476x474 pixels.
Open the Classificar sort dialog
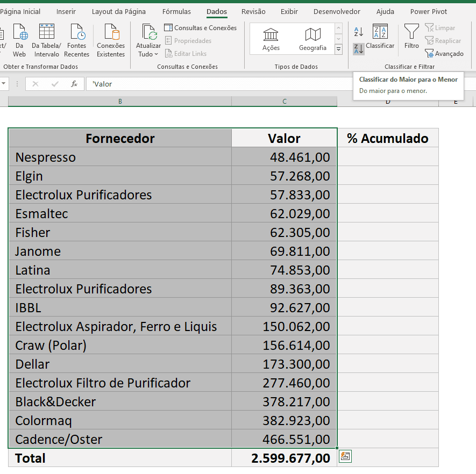coord(380,37)
